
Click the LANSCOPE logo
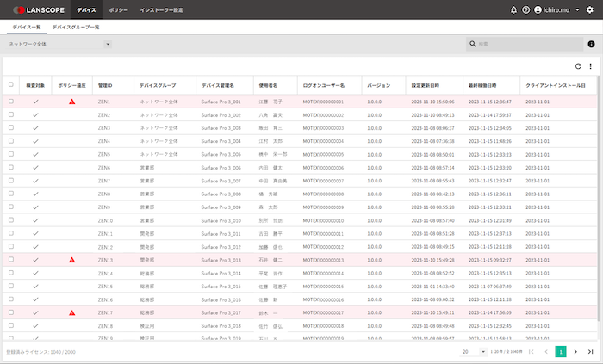39,10
